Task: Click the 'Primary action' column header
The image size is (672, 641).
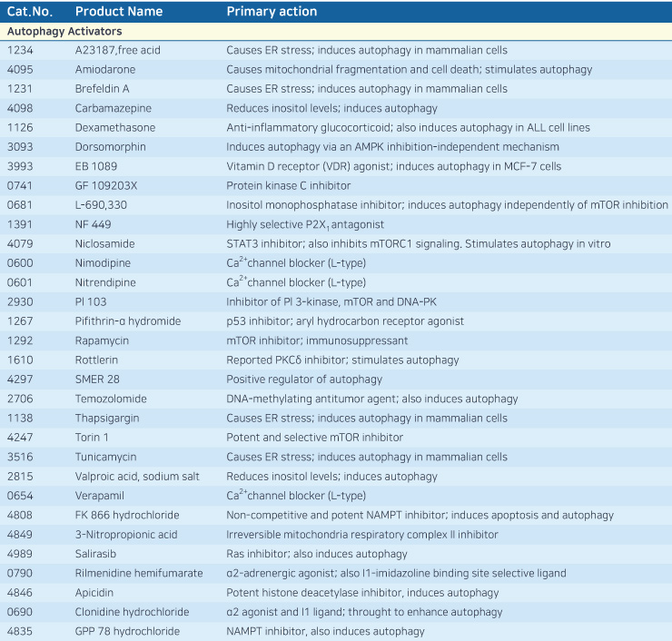Action: click(x=272, y=12)
